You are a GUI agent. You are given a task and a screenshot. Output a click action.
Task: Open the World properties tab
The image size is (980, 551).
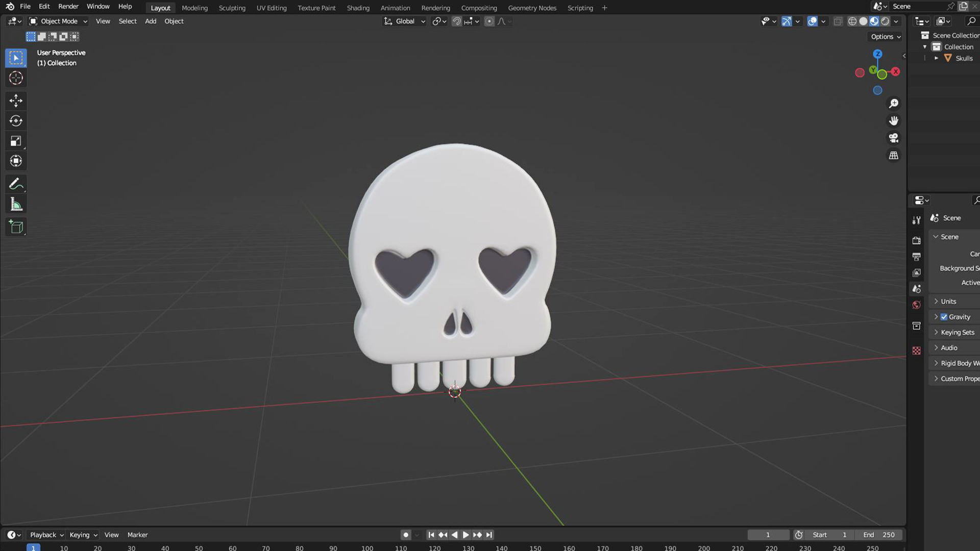click(917, 305)
